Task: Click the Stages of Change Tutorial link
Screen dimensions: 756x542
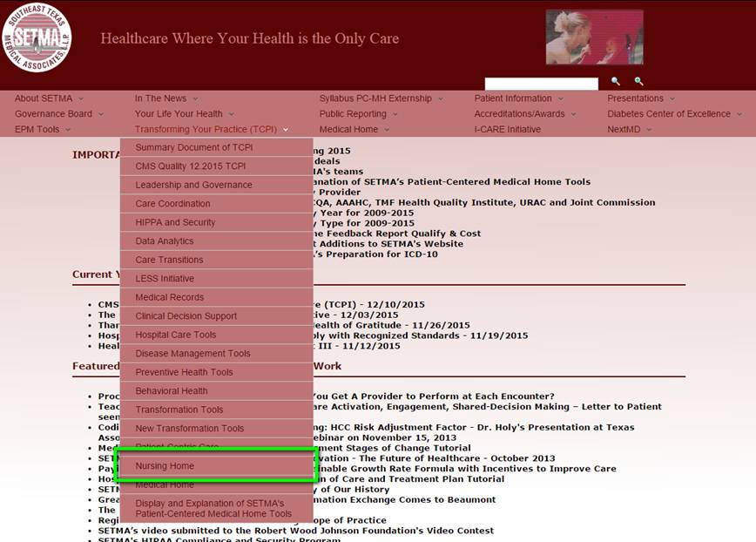Action: point(392,448)
